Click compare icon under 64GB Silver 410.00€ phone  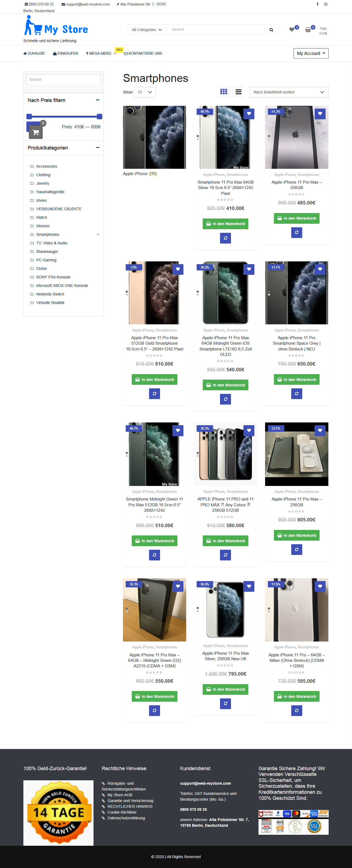[x=225, y=238]
